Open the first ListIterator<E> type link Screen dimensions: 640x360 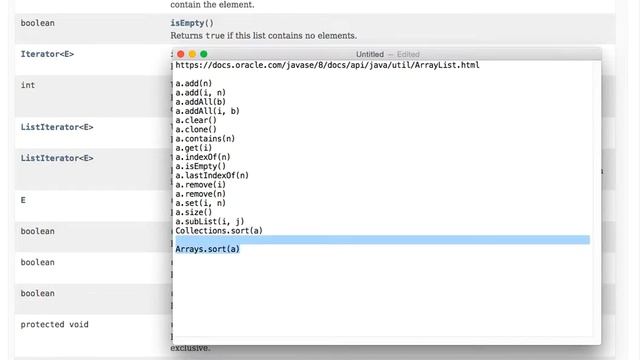click(57, 127)
